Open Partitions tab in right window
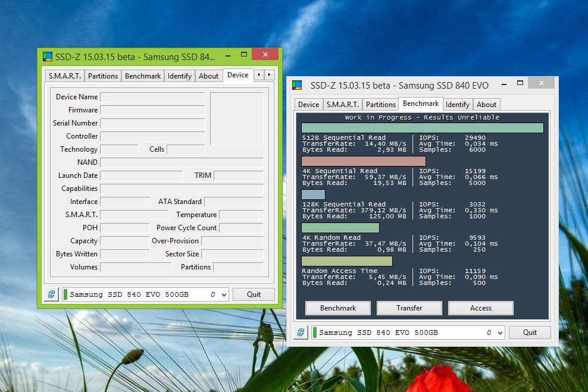The width and height of the screenshot is (588, 392). [x=381, y=105]
